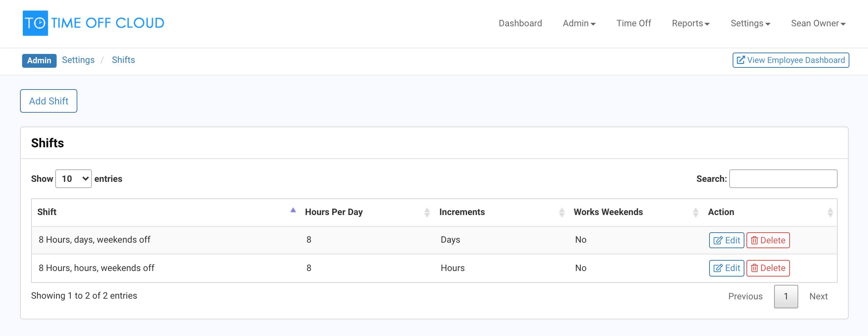
Task: Open View Employee Dashboard
Action: click(791, 60)
